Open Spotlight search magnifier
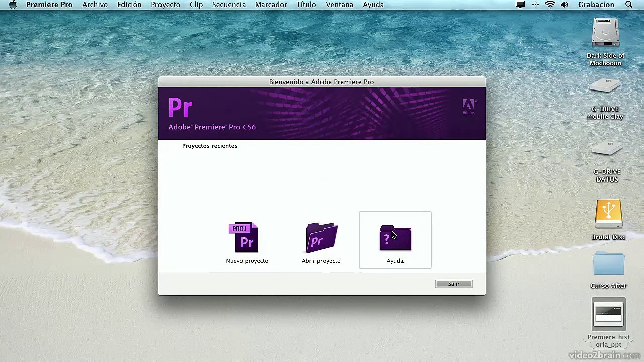Viewport: 644px width, 362px height. tap(629, 5)
